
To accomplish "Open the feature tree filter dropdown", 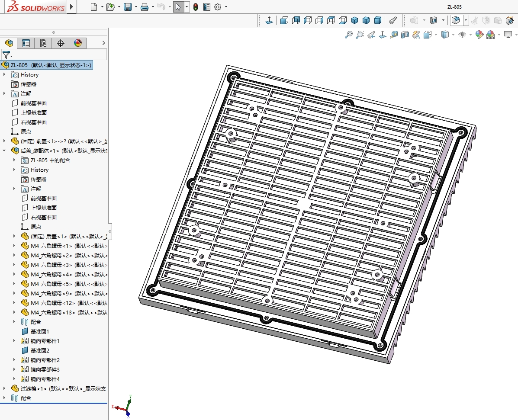I will tap(7, 55).
